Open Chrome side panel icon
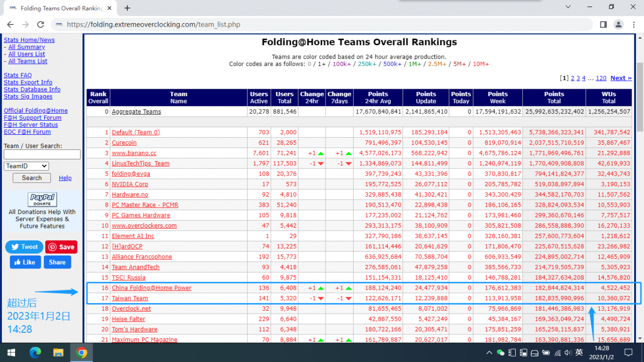 pyautogui.click(x=603, y=24)
